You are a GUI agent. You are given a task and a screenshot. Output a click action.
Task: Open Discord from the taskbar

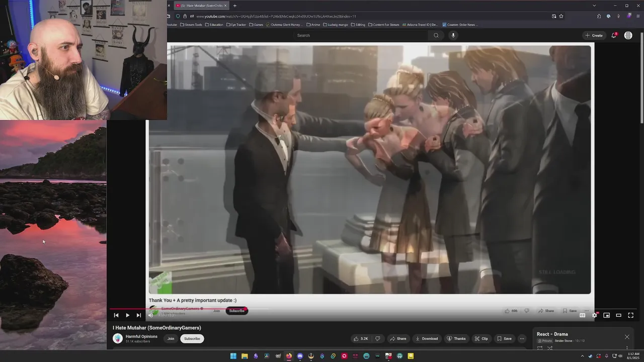tap(300, 356)
